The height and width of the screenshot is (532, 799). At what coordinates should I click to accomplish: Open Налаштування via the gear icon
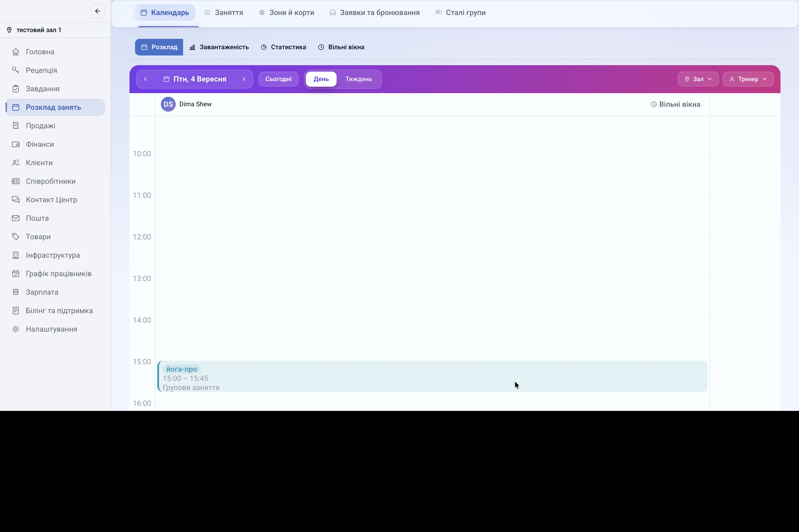point(16,329)
